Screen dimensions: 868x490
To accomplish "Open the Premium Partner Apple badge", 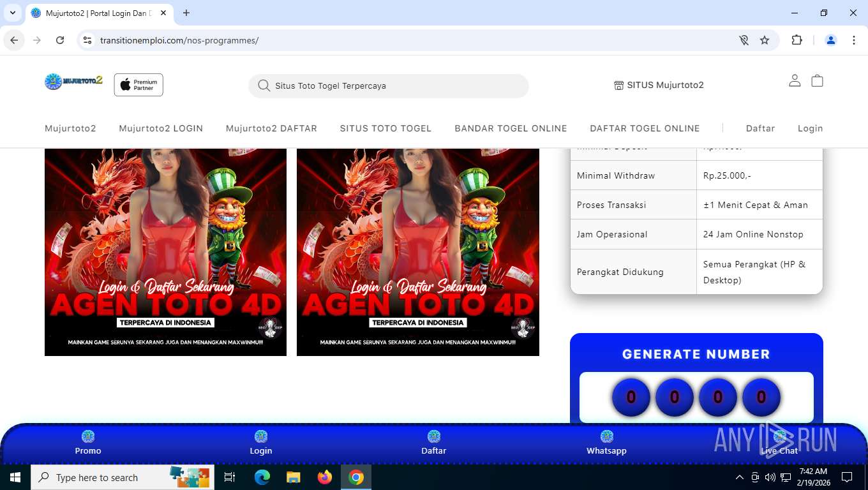I will click(138, 85).
